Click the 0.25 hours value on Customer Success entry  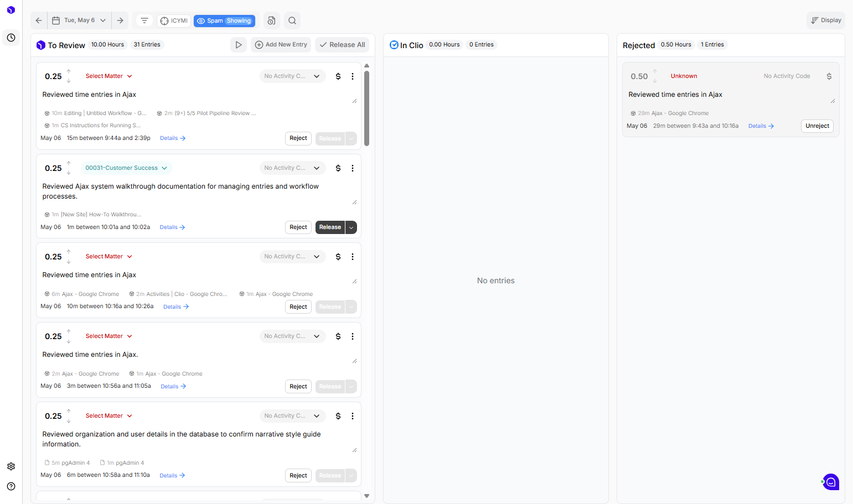(53, 168)
